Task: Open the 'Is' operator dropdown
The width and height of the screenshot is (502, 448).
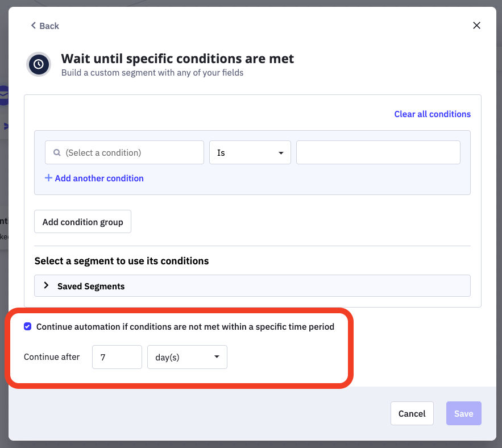Action: (x=250, y=153)
